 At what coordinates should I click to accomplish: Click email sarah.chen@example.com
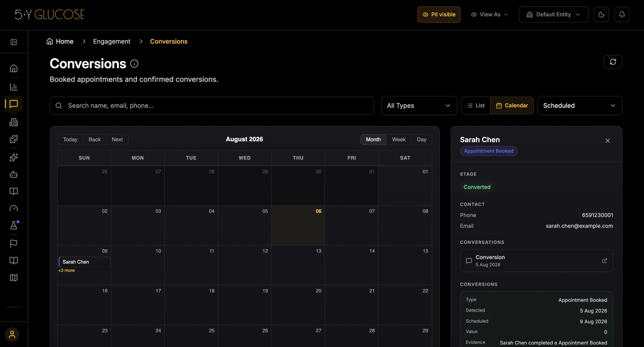click(579, 226)
